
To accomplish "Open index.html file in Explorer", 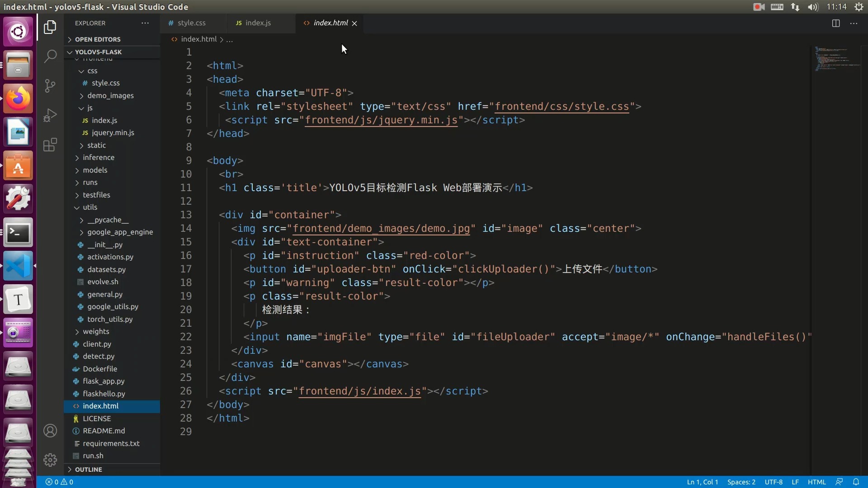I will (x=100, y=406).
